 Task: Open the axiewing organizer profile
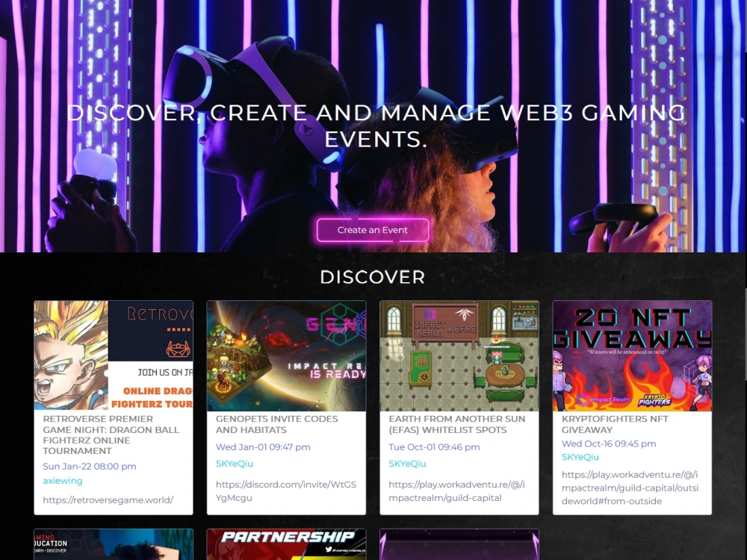pyautogui.click(x=63, y=480)
